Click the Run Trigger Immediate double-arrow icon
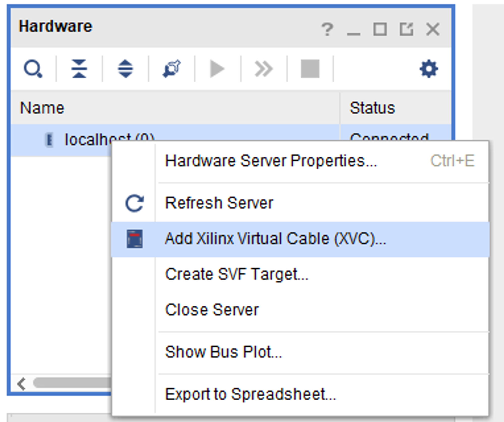 coord(264,69)
